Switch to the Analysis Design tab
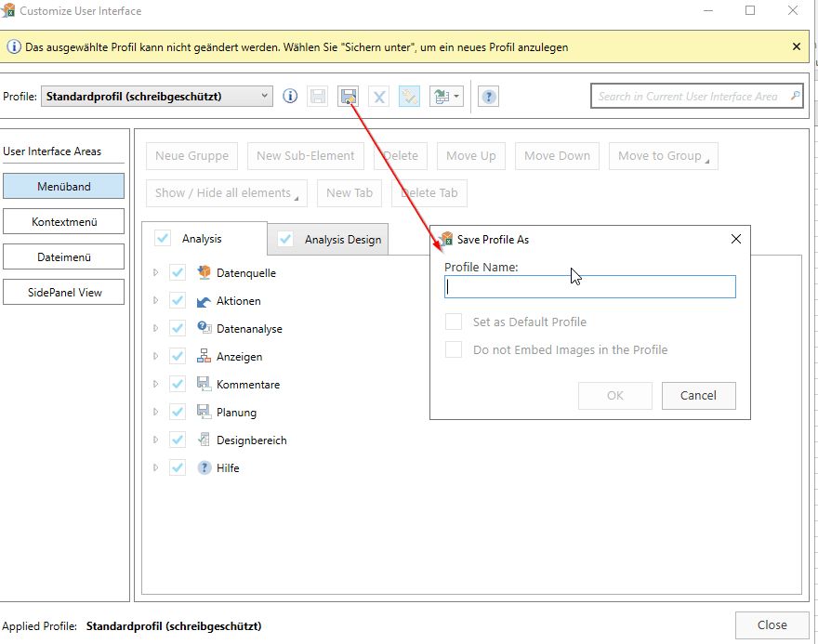Viewport: 818px width, 644px height. click(328, 240)
